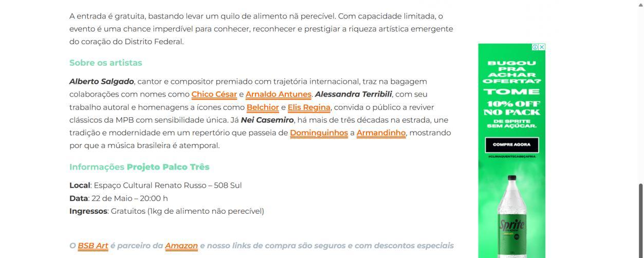Open the Chico César link
The image size is (644, 258).
tap(214, 95)
